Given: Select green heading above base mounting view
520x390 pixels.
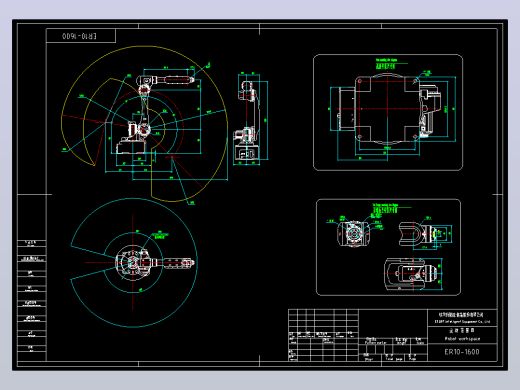Looking at the screenshot, I should [x=386, y=64].
